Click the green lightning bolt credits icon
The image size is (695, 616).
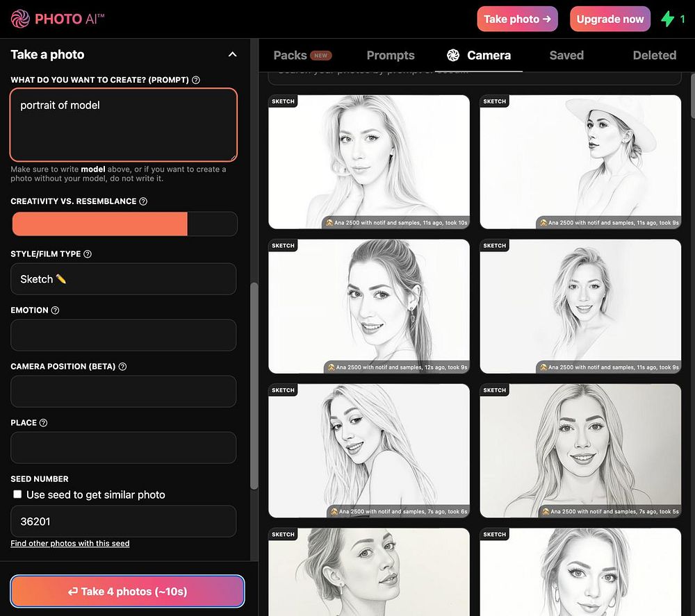point(667,19)
